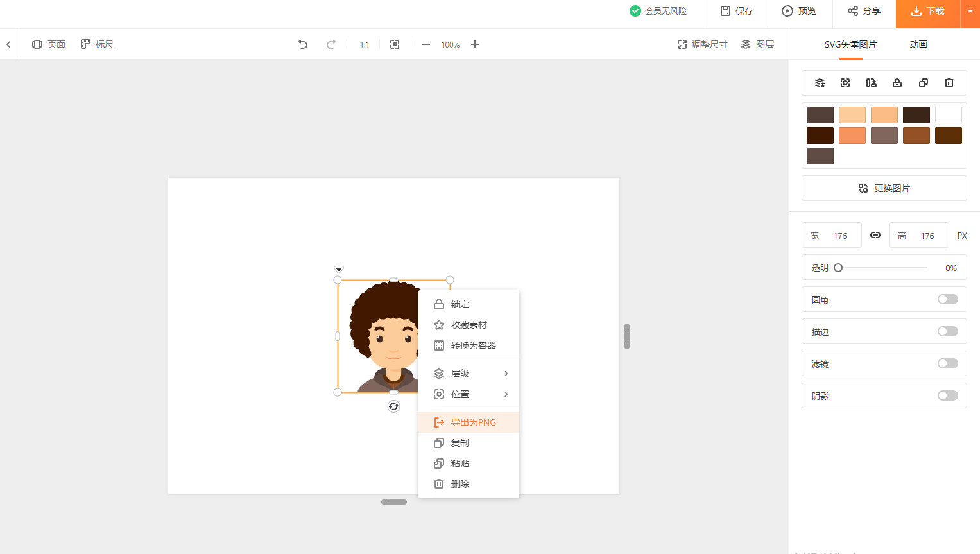Click the width 宽 input field

(x=841, y=236)
